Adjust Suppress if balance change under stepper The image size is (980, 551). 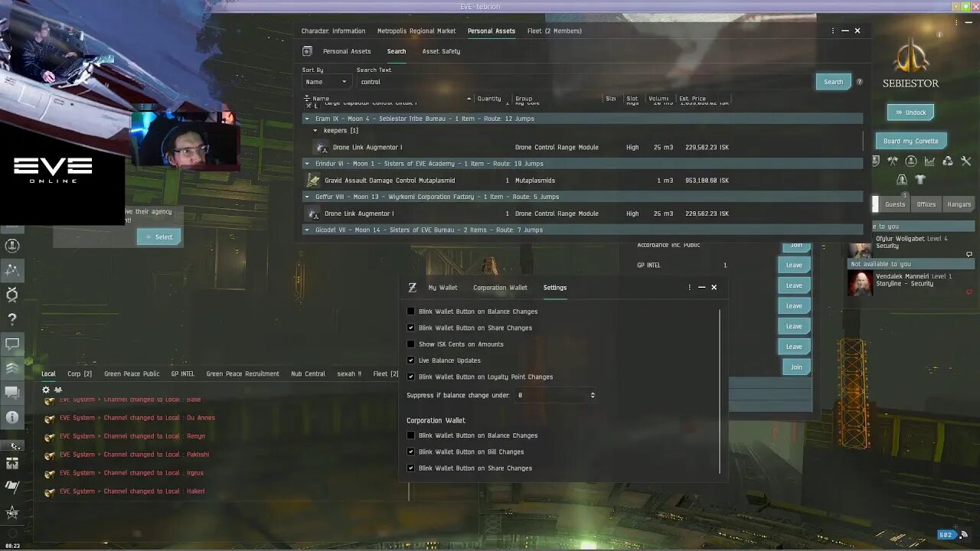tap(593, 395)
